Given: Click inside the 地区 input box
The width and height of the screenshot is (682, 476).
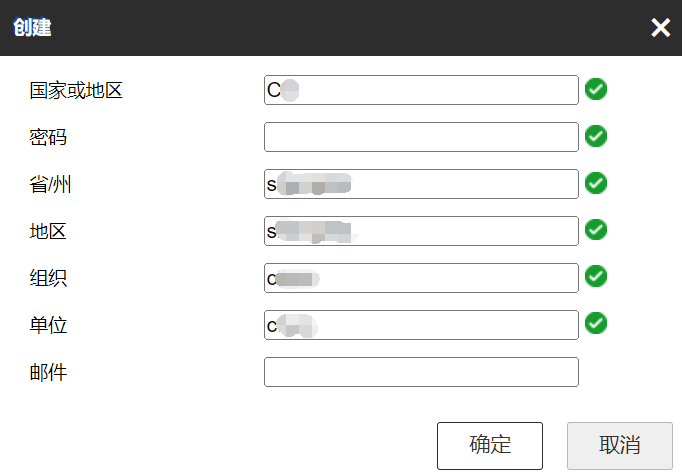Looking at the screenshot, I should [421, 231].
